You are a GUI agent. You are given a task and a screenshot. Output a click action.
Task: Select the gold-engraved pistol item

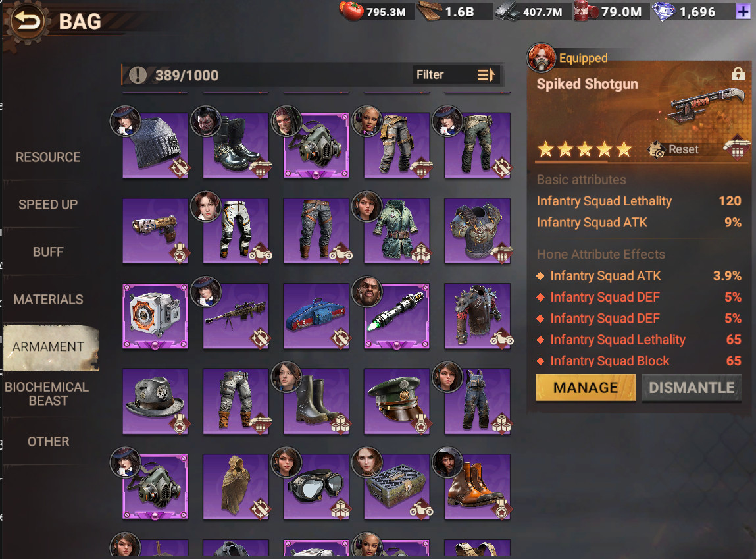[x=155, y=231]
